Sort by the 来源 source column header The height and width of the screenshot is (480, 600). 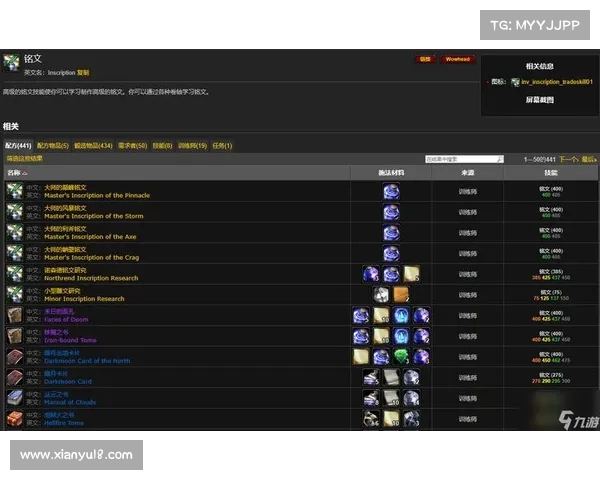pos(467,173)
